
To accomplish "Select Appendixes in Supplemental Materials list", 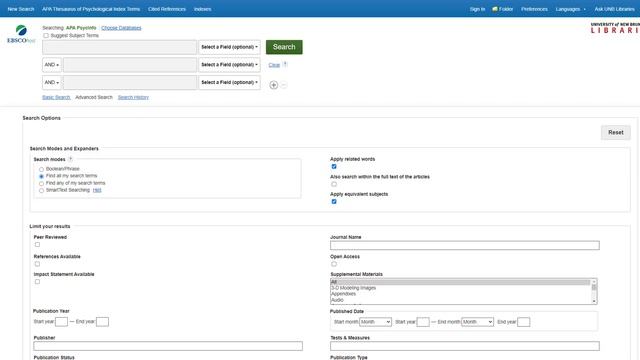I will (x=460, y=294).
